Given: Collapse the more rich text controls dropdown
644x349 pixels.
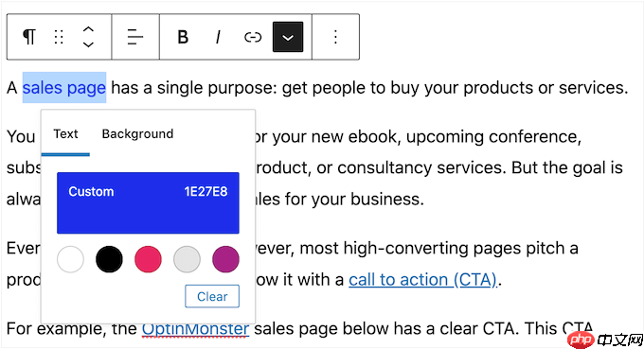Looking at the screenshot, I should [288, 37].
